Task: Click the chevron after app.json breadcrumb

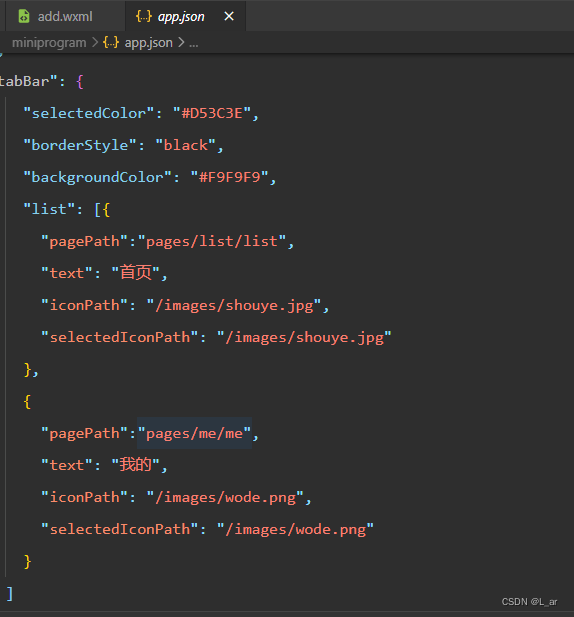Action: 181,42
